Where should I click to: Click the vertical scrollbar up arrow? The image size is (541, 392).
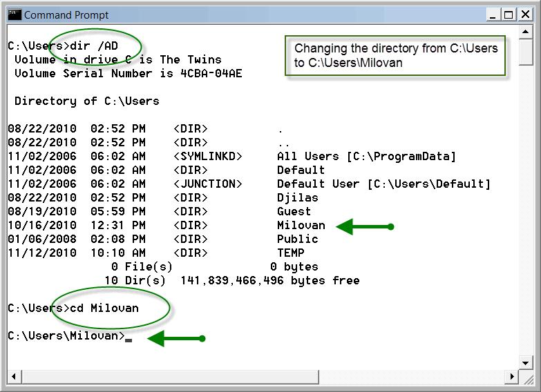click(x=526, y=32)
